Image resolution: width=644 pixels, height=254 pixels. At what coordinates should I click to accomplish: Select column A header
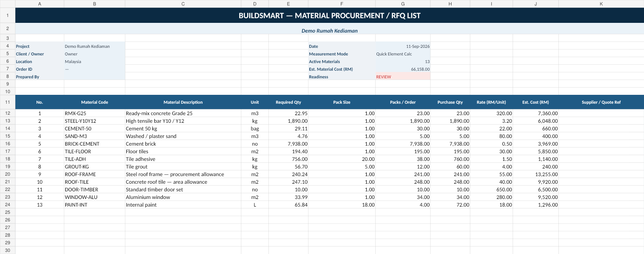pyautogui.click(x=39, y=4)
